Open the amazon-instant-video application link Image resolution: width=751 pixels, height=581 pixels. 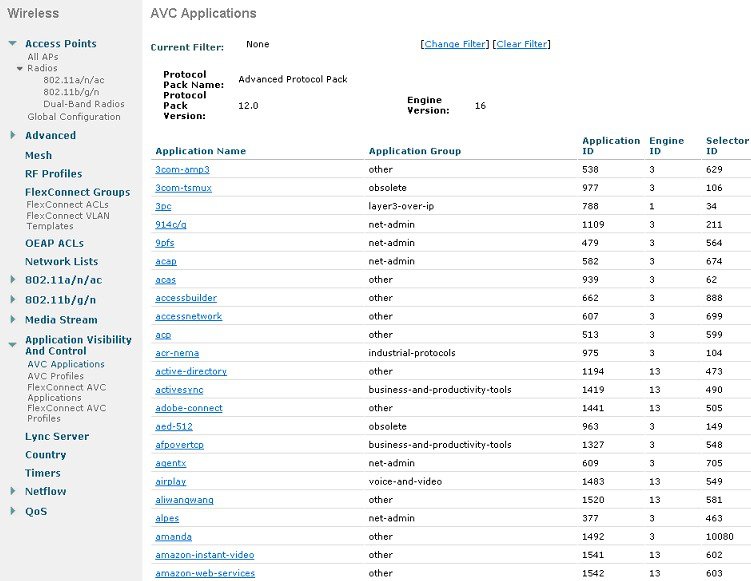pos(205,555)
